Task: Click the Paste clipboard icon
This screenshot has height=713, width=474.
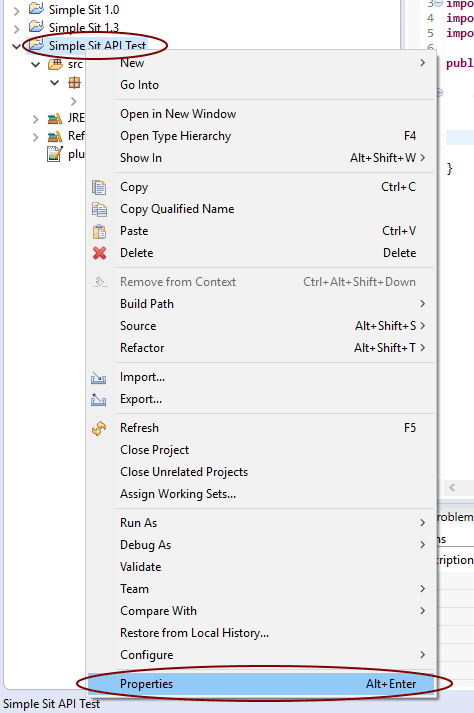Action: click(99, 231)
